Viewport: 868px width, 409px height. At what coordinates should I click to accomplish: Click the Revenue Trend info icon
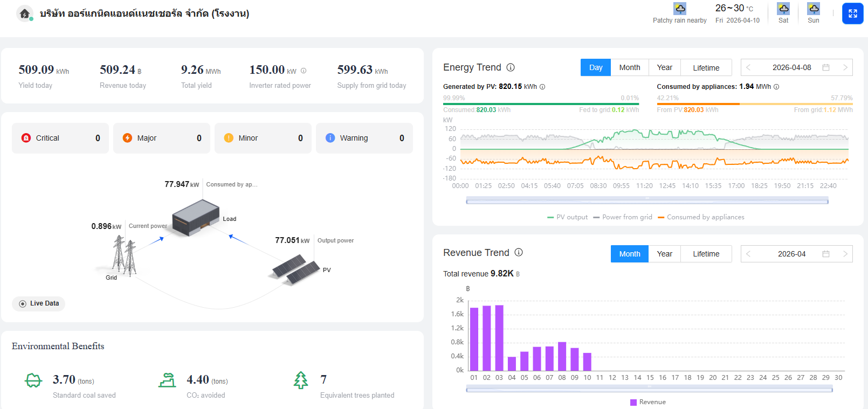click(x=519, y=252)
